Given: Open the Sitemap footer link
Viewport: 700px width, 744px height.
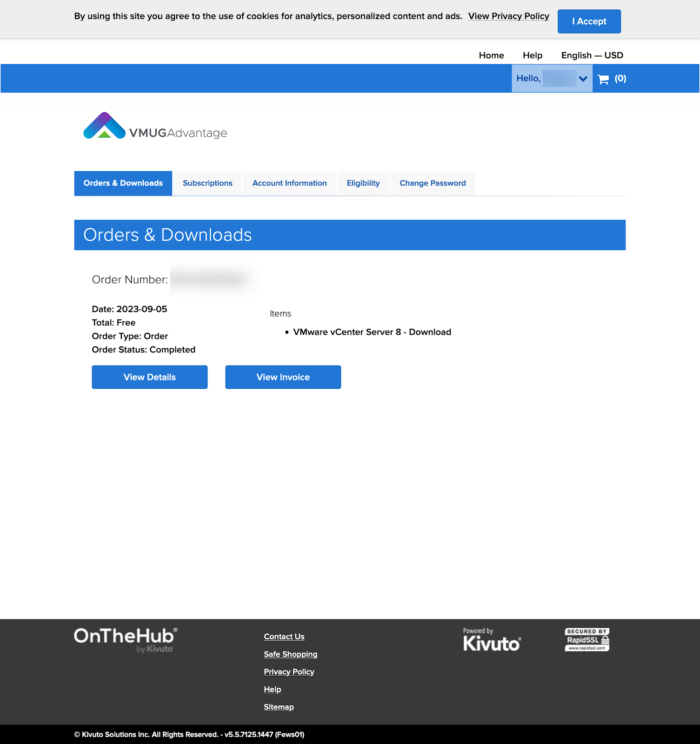Looking at the screenshot, I should click(279, 707).
